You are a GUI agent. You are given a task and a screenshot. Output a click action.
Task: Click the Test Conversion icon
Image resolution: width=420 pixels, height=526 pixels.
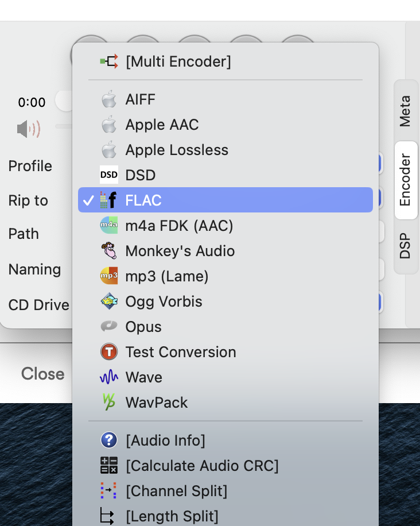coord(109,352)
